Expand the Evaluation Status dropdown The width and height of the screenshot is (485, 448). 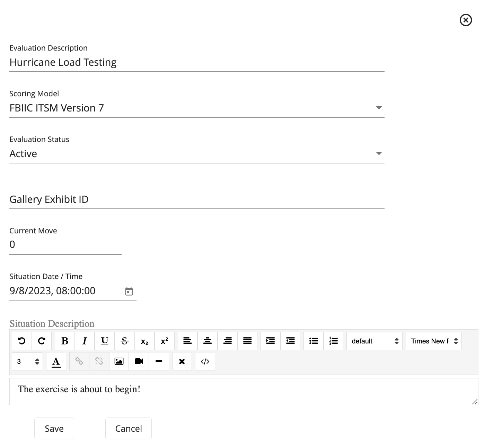[379, 153]
